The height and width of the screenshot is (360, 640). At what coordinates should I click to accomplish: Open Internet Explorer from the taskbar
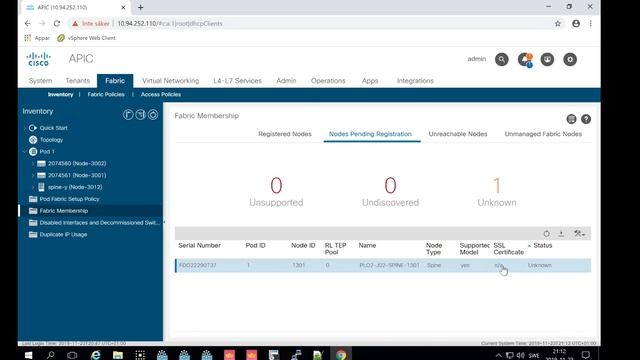click(x=96, y=355)
